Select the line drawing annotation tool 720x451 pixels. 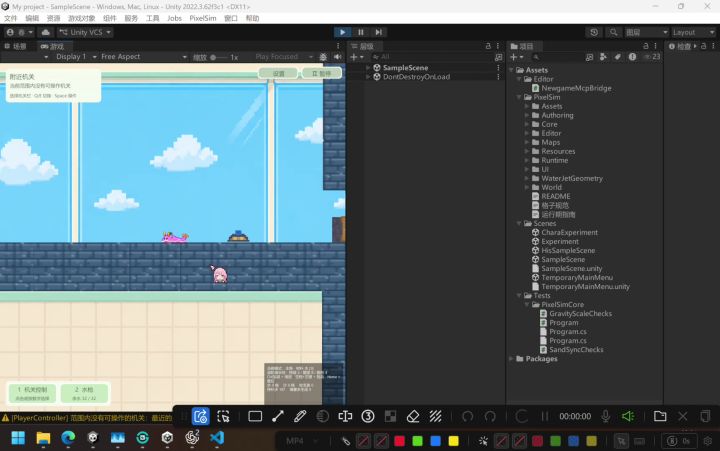(x=278, y=417)
